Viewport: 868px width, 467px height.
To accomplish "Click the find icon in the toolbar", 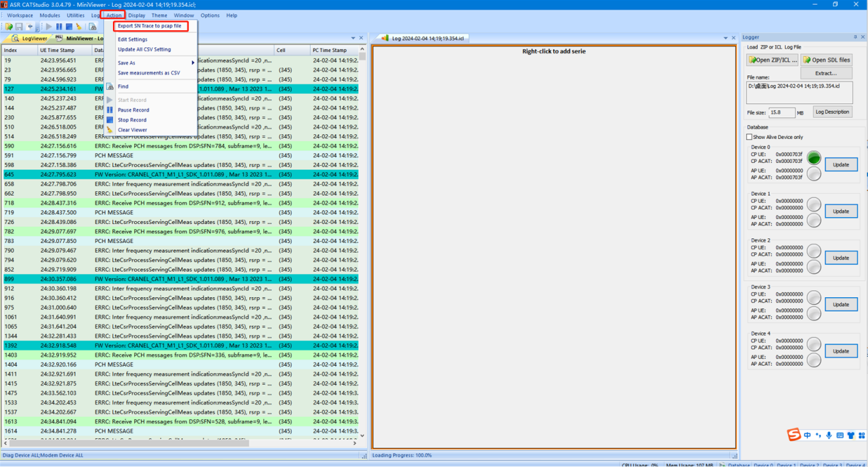I will click(x=92, y=27).
